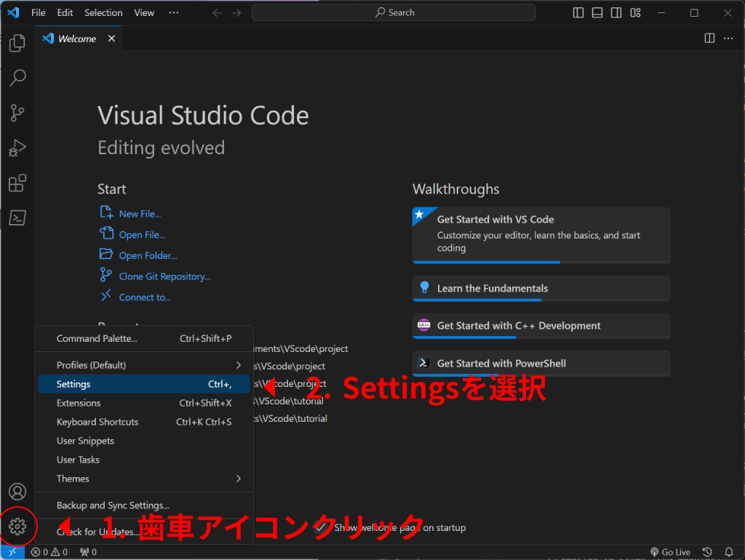Viewport: 745px width, 560px height.
Task: Open the terminal icon in activity bar
Action: pos(17,218)
